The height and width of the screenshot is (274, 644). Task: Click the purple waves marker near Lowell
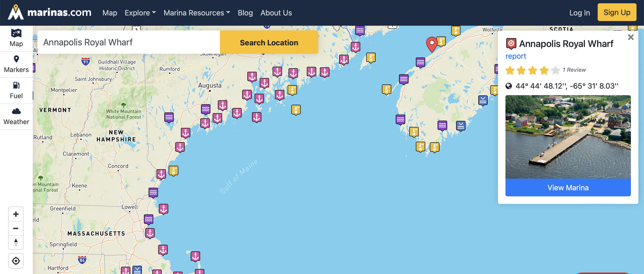(x=153, y=193)
